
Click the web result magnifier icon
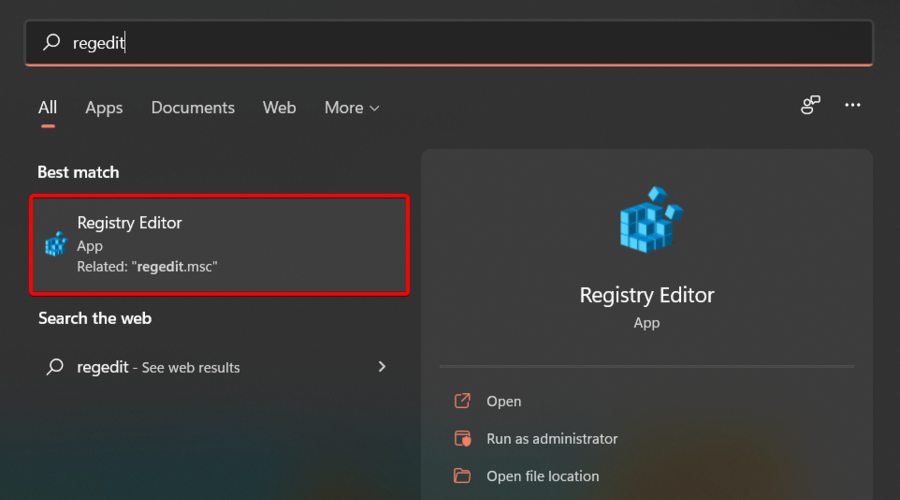(55, 366)
